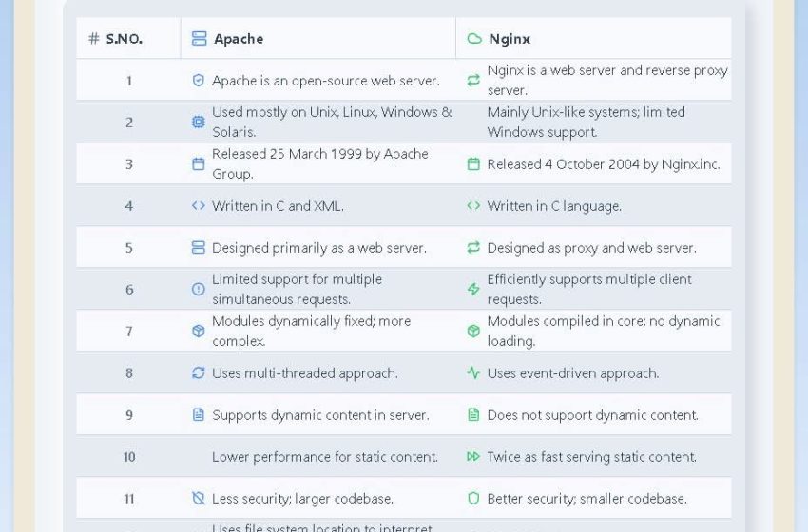
Task: Click text 'Used mostly on Unix, Linux, Windows & Solaris.'
Action: pos(333,122)
